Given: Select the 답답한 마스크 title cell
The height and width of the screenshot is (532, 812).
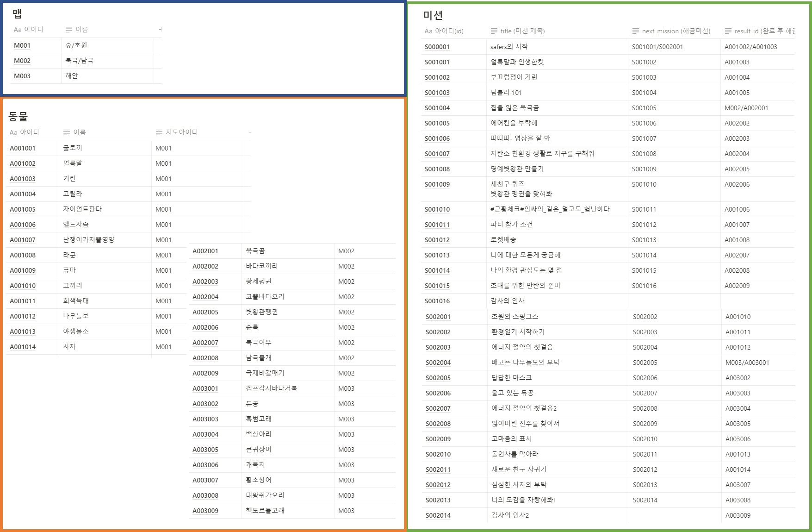Looking at the screenshot, I should pos(558,378).
